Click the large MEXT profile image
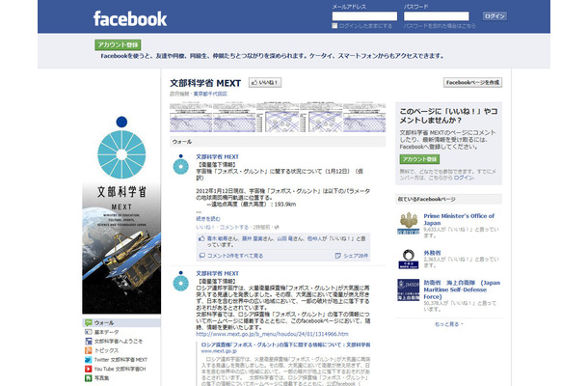The width and height of the screenshot is (588, 386). click(121, 215)
